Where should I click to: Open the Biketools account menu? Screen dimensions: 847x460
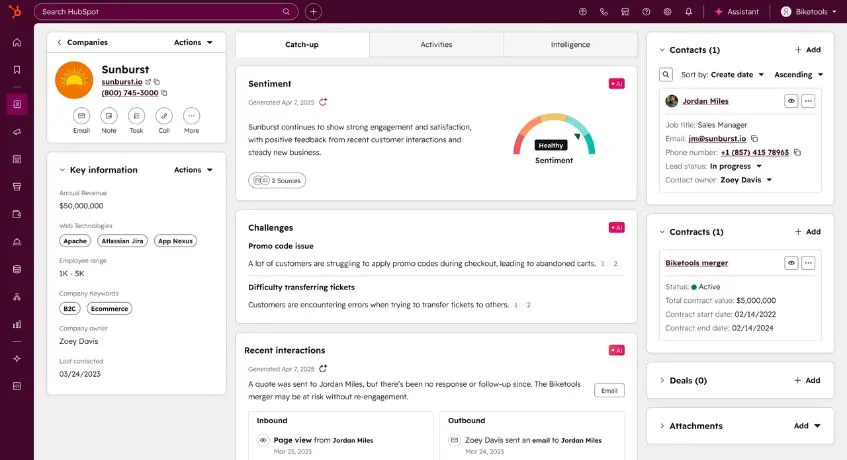point(809,12)
